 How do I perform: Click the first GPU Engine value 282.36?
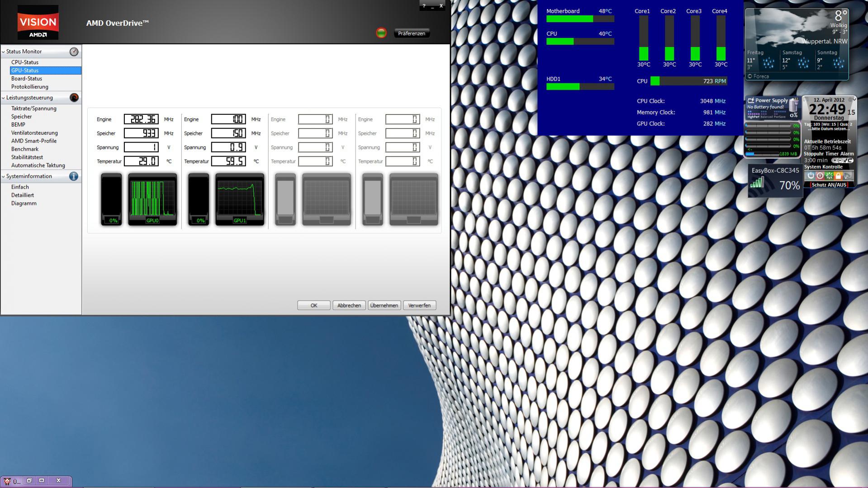(141, 119)
